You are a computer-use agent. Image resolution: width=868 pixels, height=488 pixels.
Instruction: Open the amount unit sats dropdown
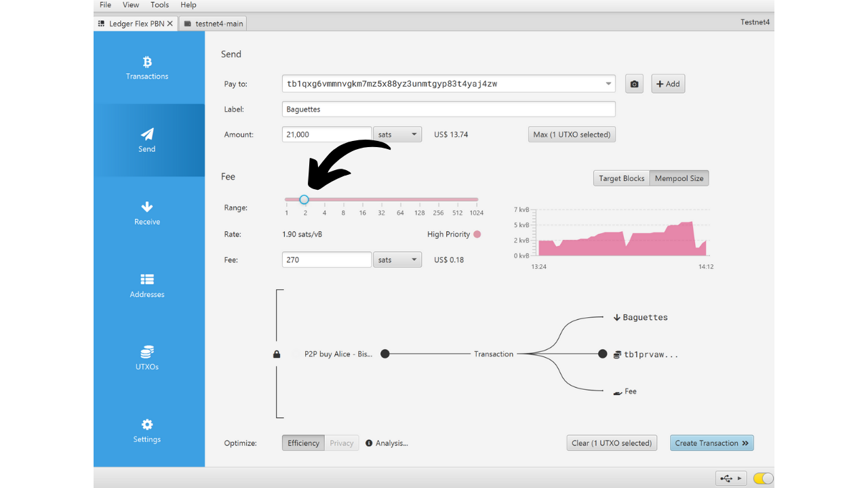point(397,134)
